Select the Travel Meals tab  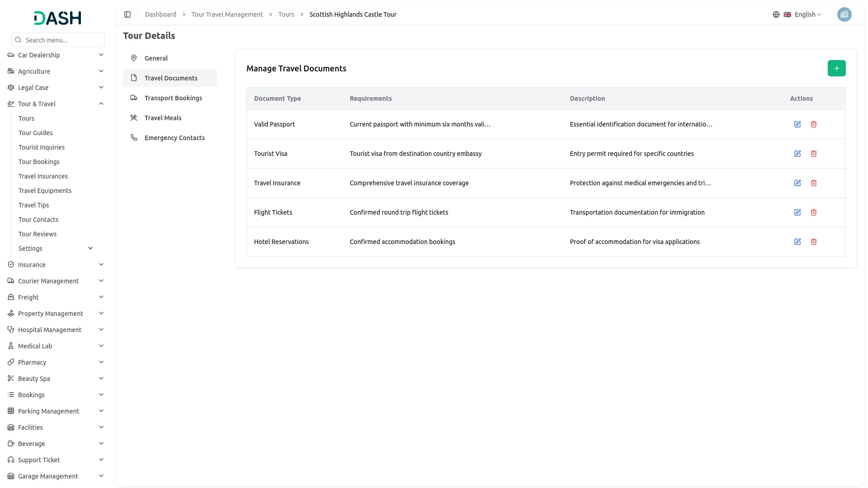[163, 118]
